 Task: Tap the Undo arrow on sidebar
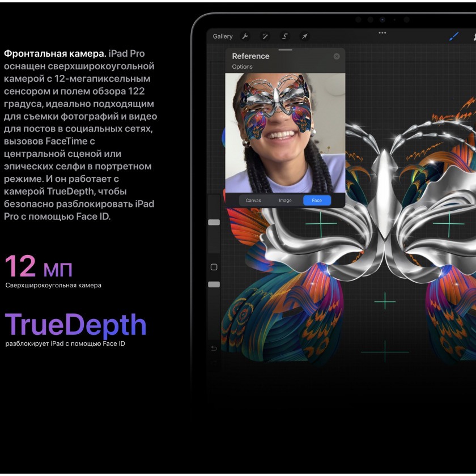click(214, 348)
